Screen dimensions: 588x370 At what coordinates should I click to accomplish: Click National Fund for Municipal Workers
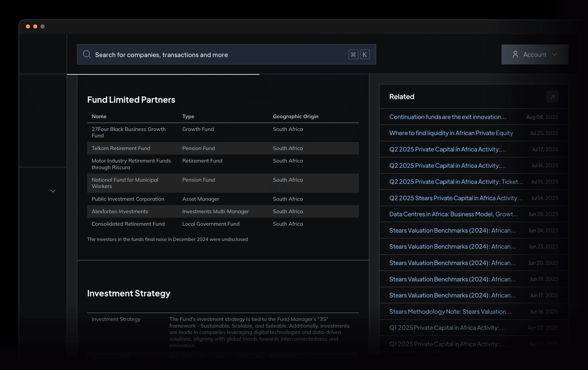125,183
